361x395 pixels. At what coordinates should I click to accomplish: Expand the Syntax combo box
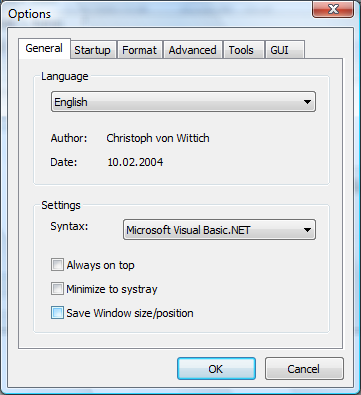[x=219, y=230]
